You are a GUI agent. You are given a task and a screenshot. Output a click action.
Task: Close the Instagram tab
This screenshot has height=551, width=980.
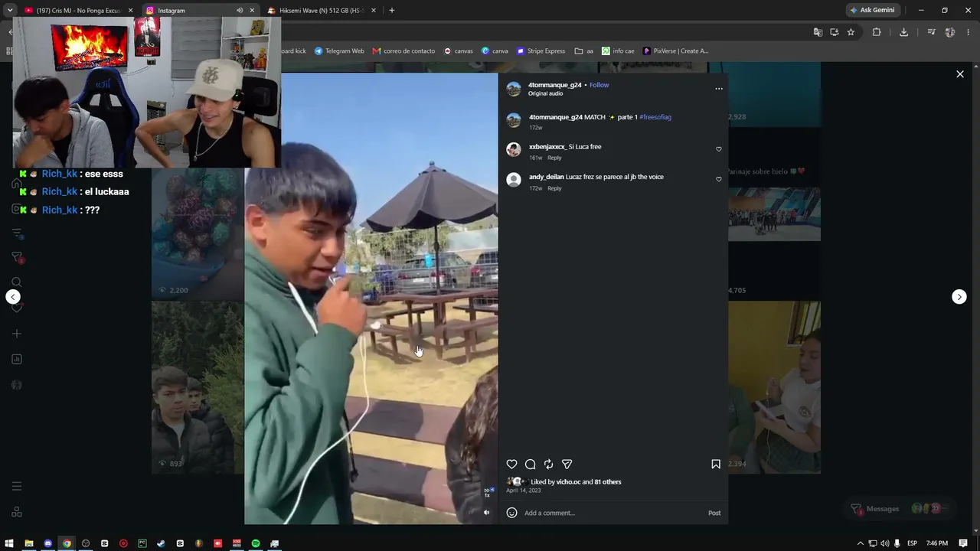(x=252, y=11)
